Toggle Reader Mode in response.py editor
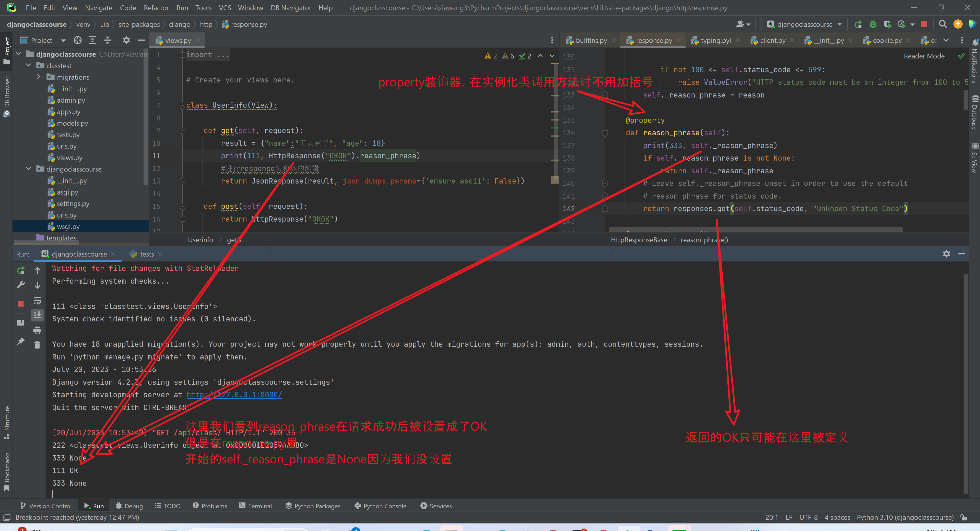The width and height of the screenshot is (980, 531). (924, 56)
